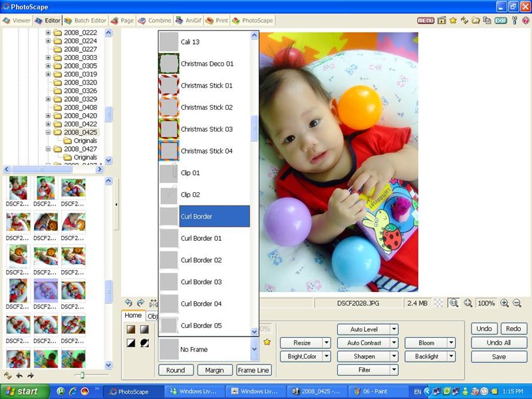The width and height of the screenshot is (532, 399).
Task: Open favorites star in the top toolbar
Action: click(453, 21)
